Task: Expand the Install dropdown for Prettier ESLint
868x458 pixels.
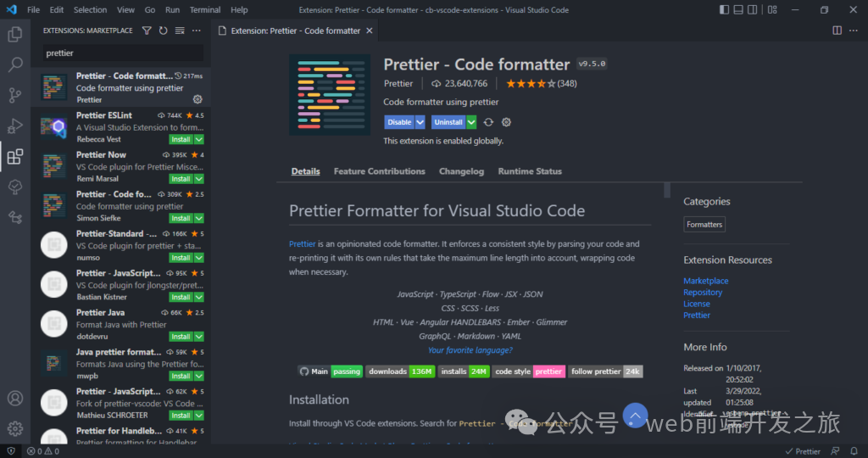Action: coord(199,139)
